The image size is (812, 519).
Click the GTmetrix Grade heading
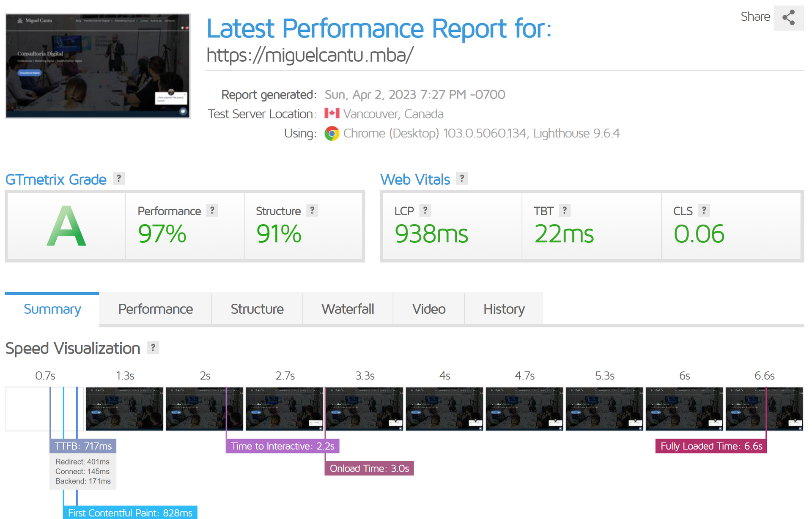[56, 179]
